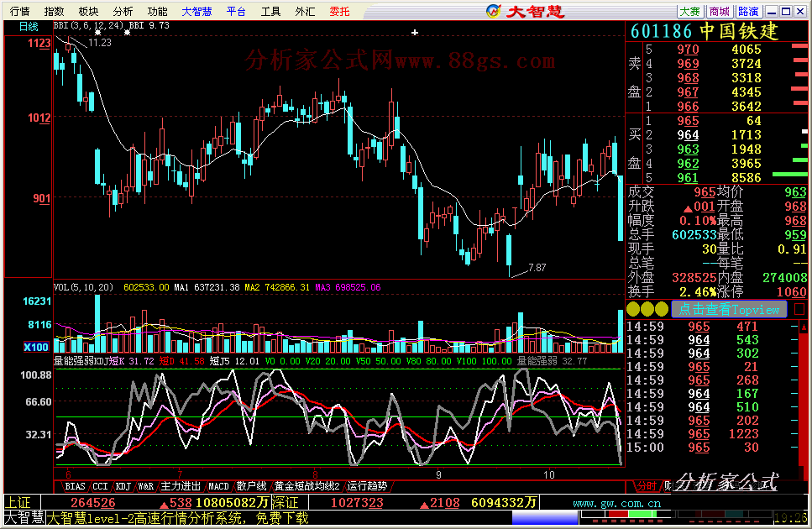This screenshot has width=812, height=529.
Task: Click the 7.87 low price marker
Action: click(537, 268)
